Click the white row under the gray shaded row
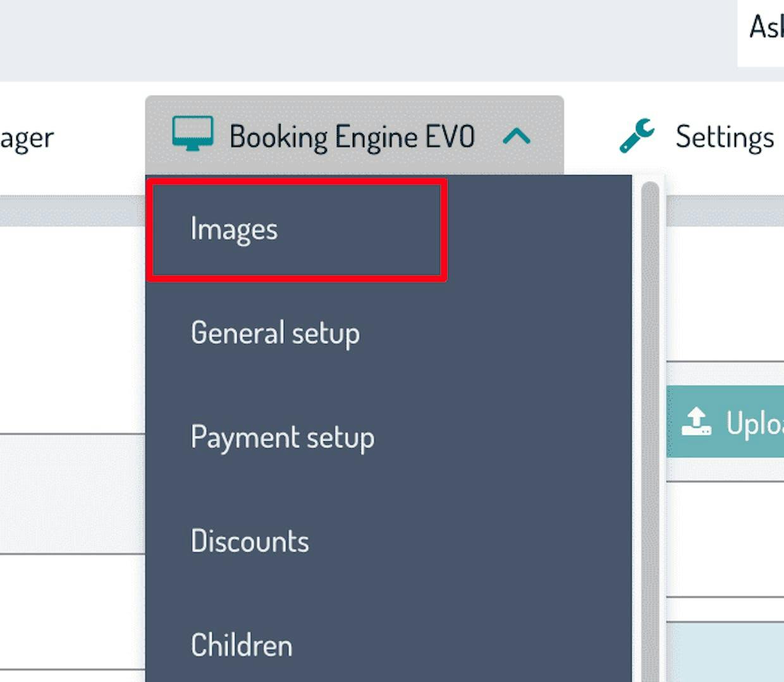This screenshot has height=682, width=784. point(72,611)
